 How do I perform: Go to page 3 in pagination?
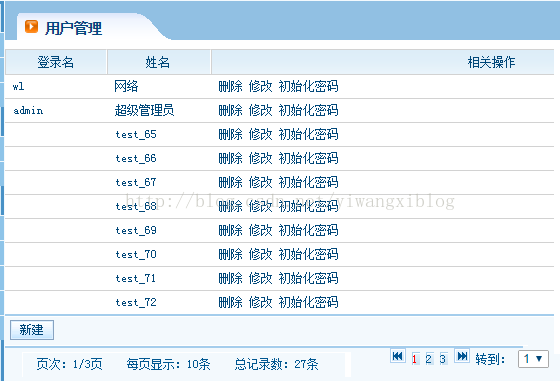click(x=443, y=359)
